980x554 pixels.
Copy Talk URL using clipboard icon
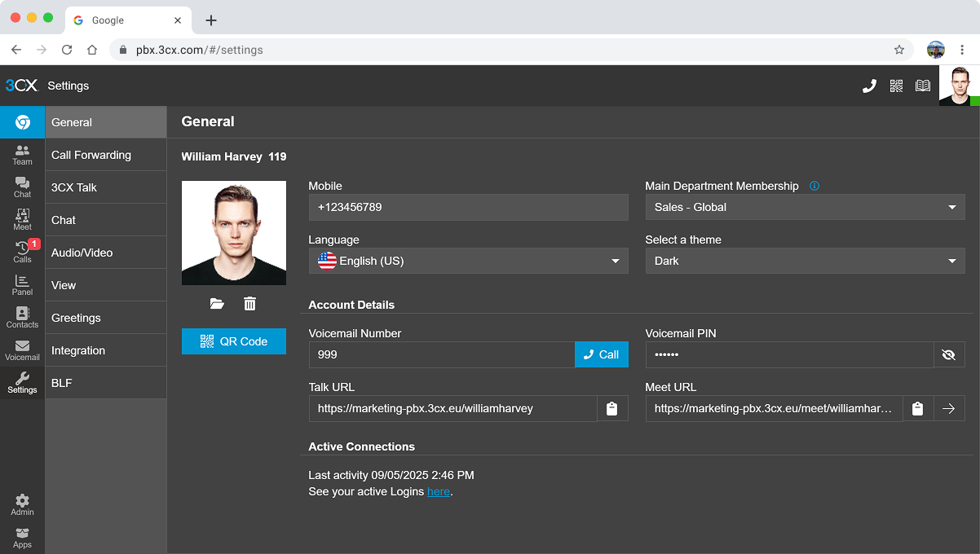[612, 409]
